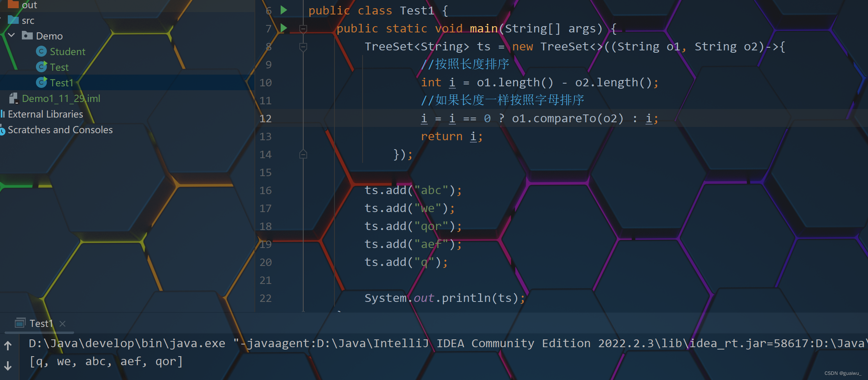Open Demo1_11_29.iml file
This screenshot has height=380, width=868.
[61, 98]
